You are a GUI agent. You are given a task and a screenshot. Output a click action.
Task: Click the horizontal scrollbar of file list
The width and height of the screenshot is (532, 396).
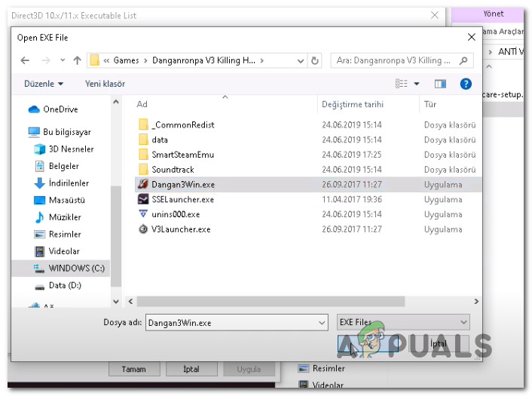tap(271, 301)
